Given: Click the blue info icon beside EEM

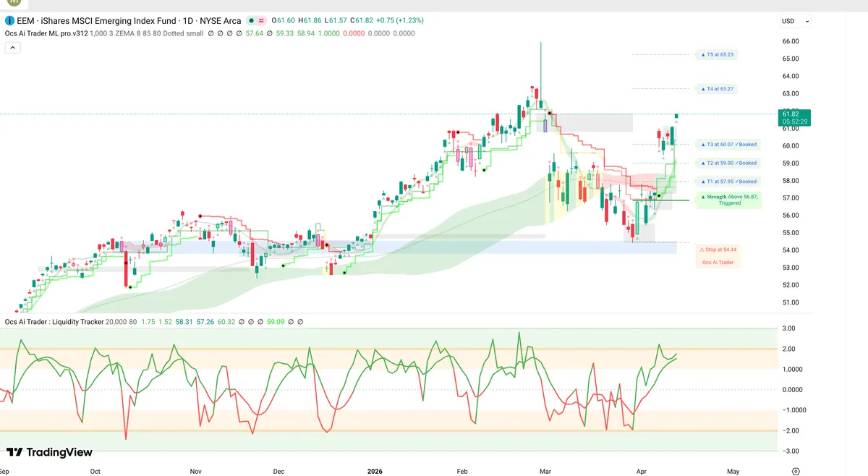Looking at the screenshot, I should pos(9,21).
